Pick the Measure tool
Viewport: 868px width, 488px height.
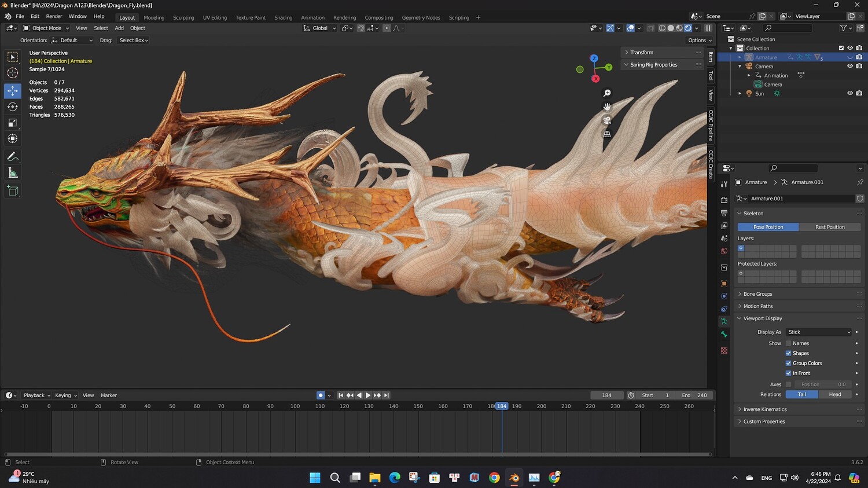(13, 173)
